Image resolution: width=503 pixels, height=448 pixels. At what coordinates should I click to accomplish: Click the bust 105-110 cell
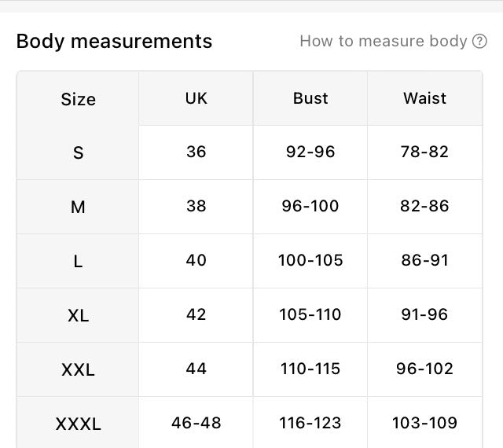310,315
